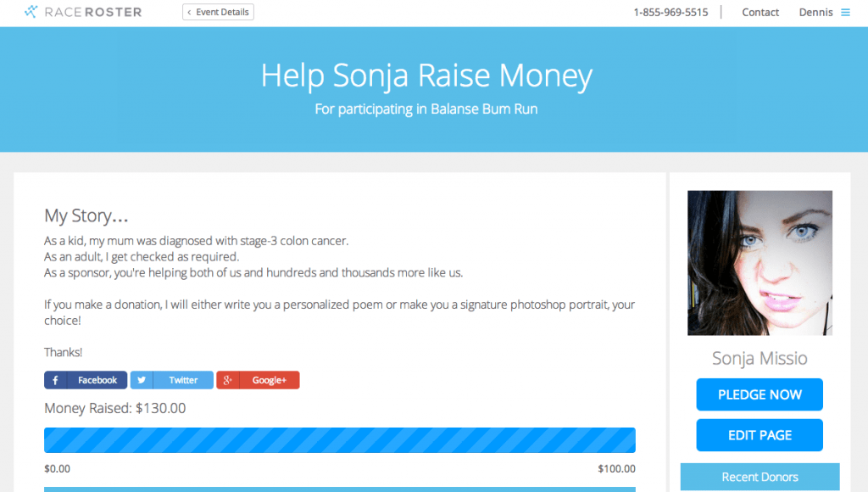Image resolution: width=868 pixels, height=492 pixels.
Task: Open the Contact menu item
Action: pos(759,12)
